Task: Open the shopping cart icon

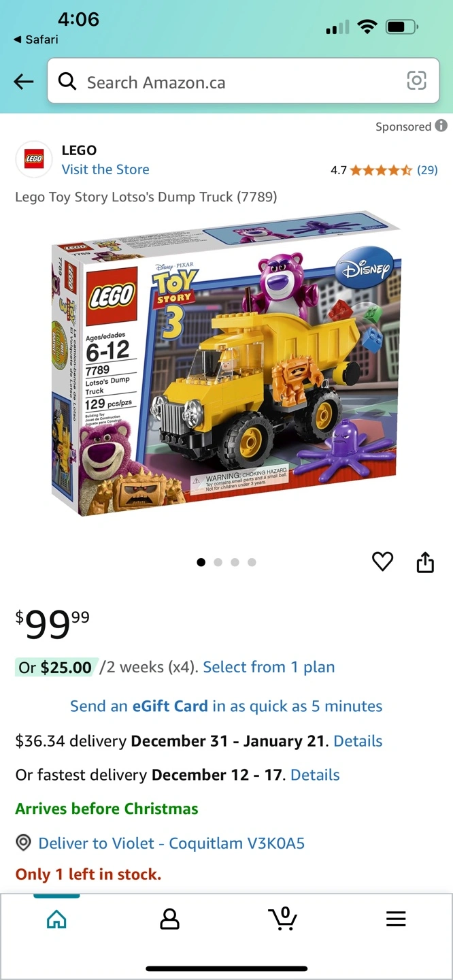Action: click(x=282, y=918)
